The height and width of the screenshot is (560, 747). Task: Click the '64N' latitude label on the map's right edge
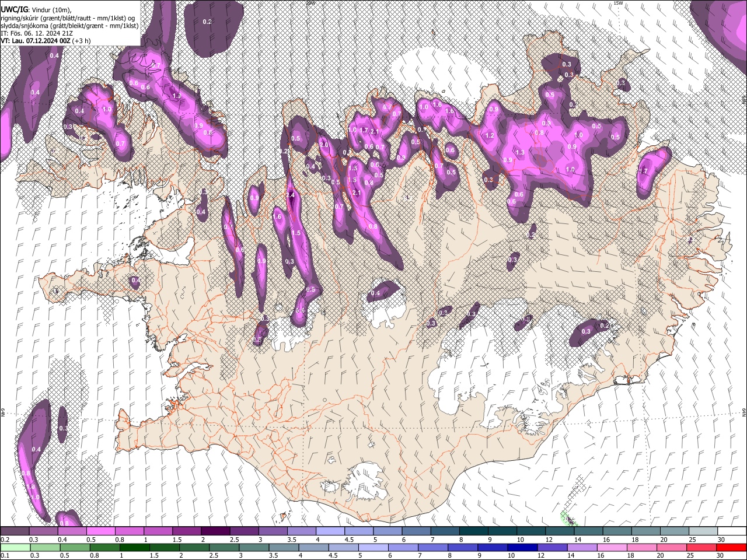click(744, 412)
